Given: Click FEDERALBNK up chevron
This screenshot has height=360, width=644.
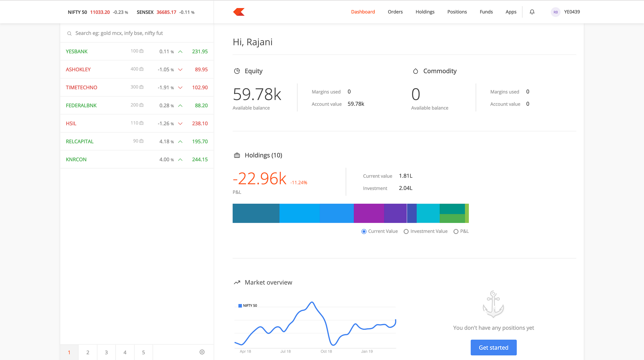Looking at the screenshot, I should [180, 106].
